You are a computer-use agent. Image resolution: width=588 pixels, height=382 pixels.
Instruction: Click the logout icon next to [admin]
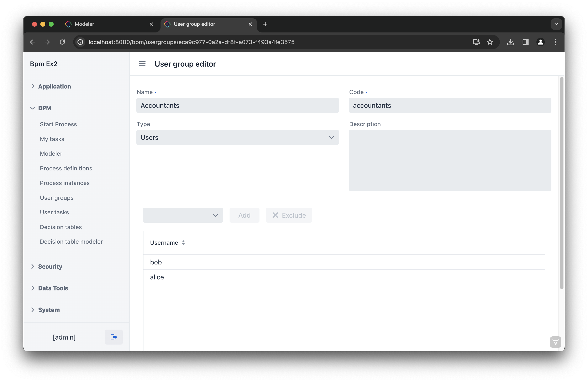coord(114,337)
